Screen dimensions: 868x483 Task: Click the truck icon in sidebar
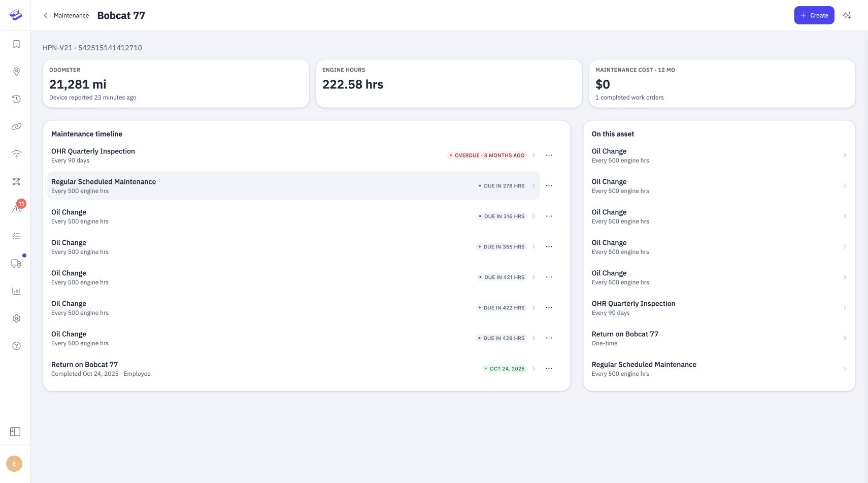[16, 264]
